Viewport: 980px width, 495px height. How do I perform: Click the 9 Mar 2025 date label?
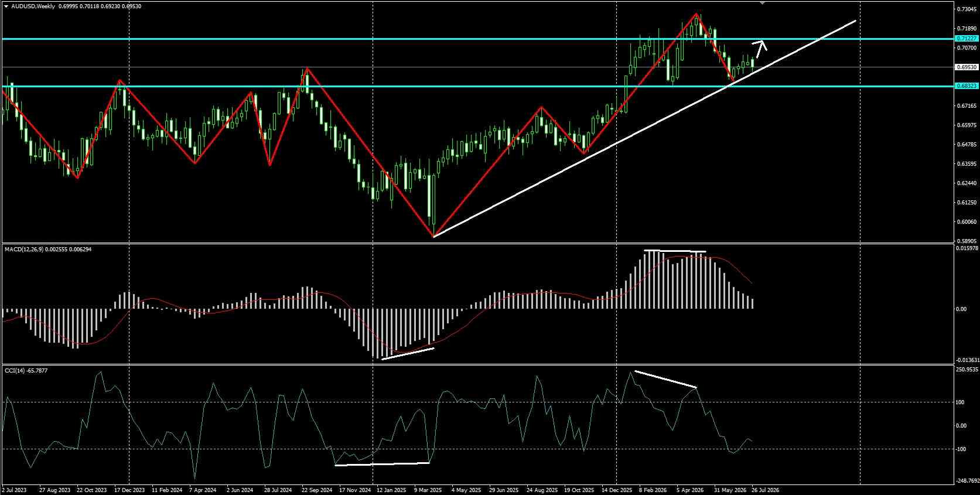pos(428,490)
